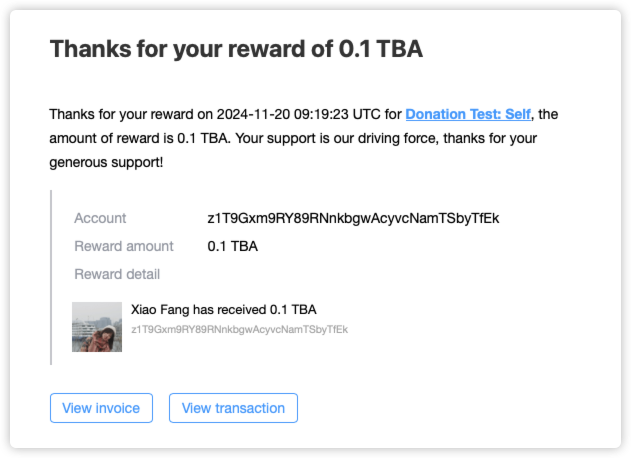Screen dimensions: 631x458
Task: Click the Account field label
Action: [100, 218]
